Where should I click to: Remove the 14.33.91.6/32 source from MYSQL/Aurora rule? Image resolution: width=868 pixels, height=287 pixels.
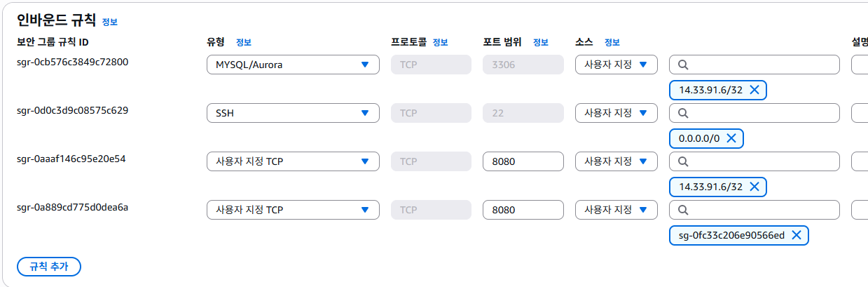754,90
